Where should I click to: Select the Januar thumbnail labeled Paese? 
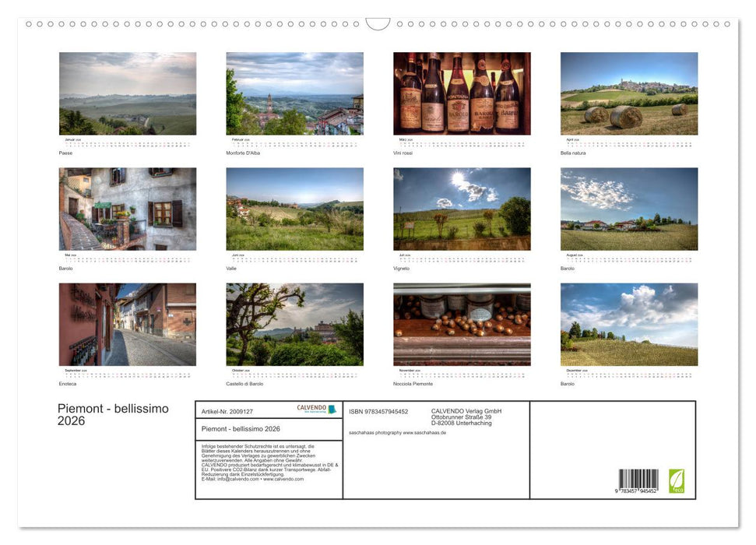pos(128,93)
